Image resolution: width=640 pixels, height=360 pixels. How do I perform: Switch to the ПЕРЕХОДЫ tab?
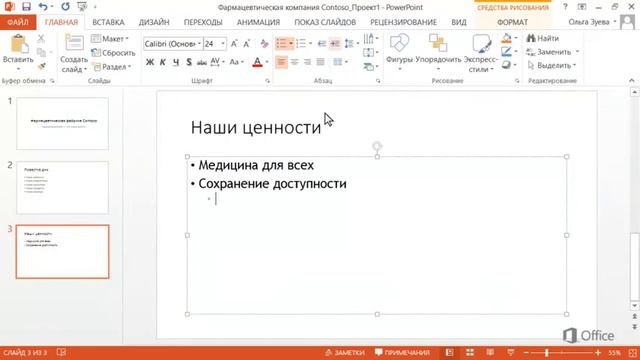203,22
